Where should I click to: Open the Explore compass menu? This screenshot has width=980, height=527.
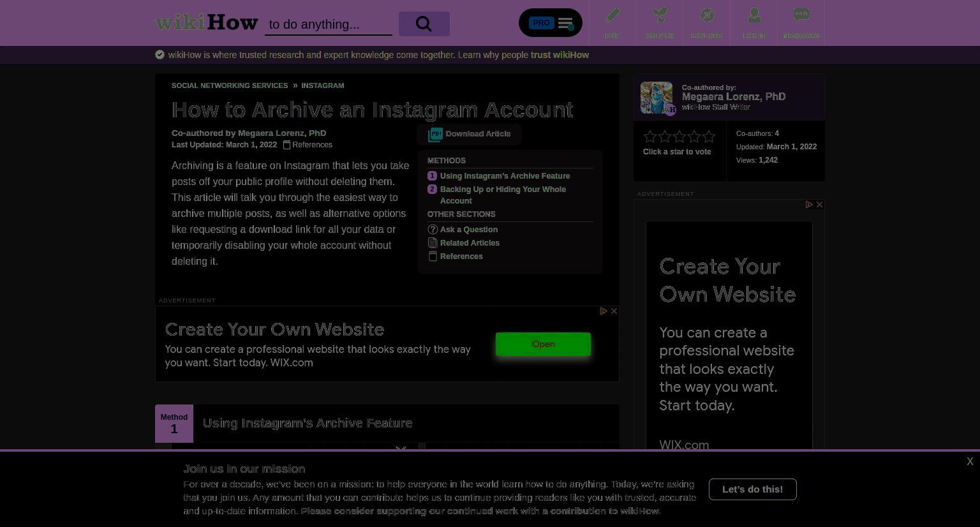click(707, 22)
